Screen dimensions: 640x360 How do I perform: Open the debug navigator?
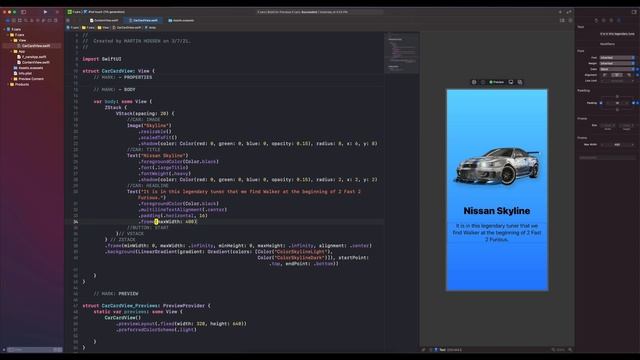tap(43, 20)
